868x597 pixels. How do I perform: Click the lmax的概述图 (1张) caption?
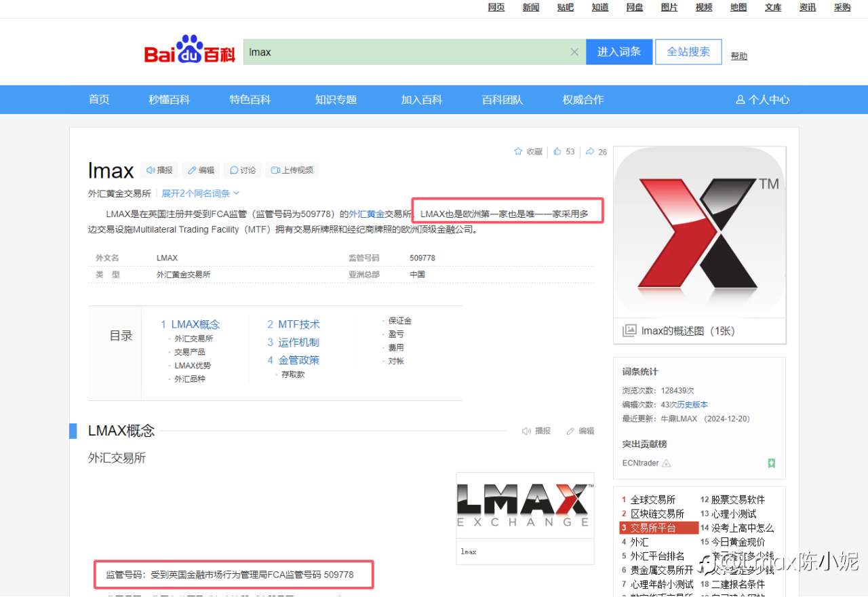(x=688, y=331)
